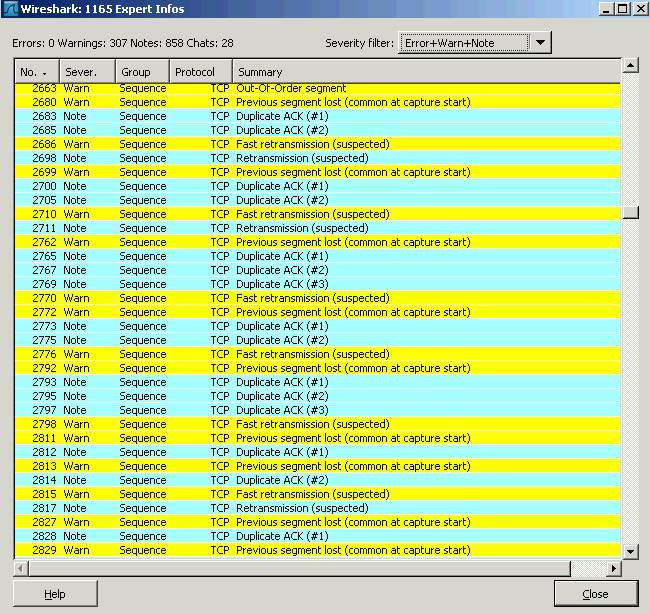Sort by the No. column header

click(x=37, y=72)
